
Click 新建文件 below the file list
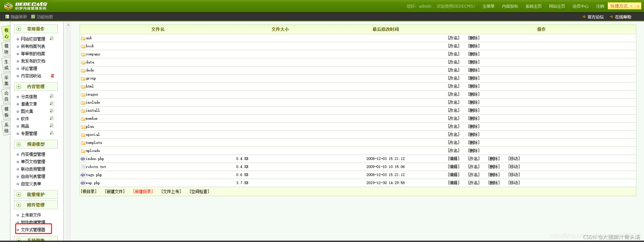click(x=115, y=192)
